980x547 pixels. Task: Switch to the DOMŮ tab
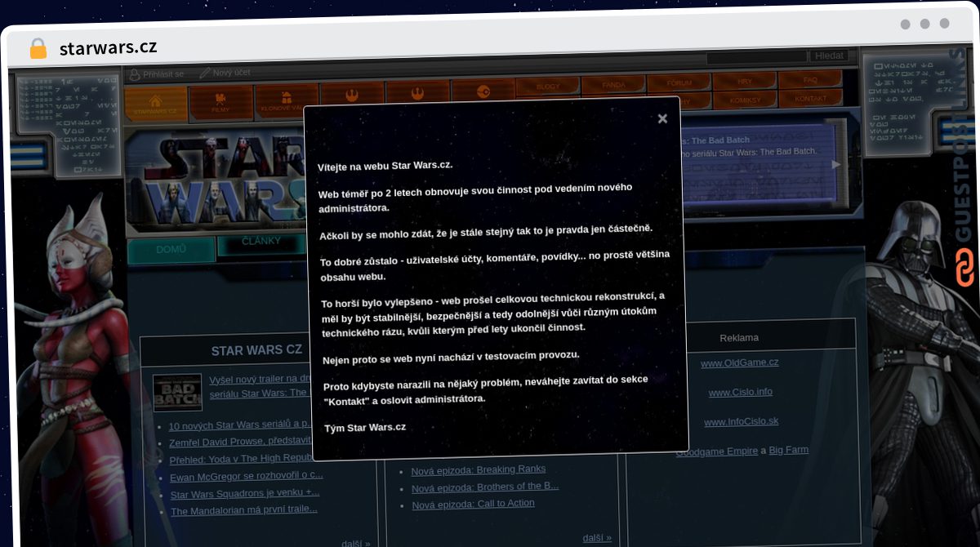(171, 250)
